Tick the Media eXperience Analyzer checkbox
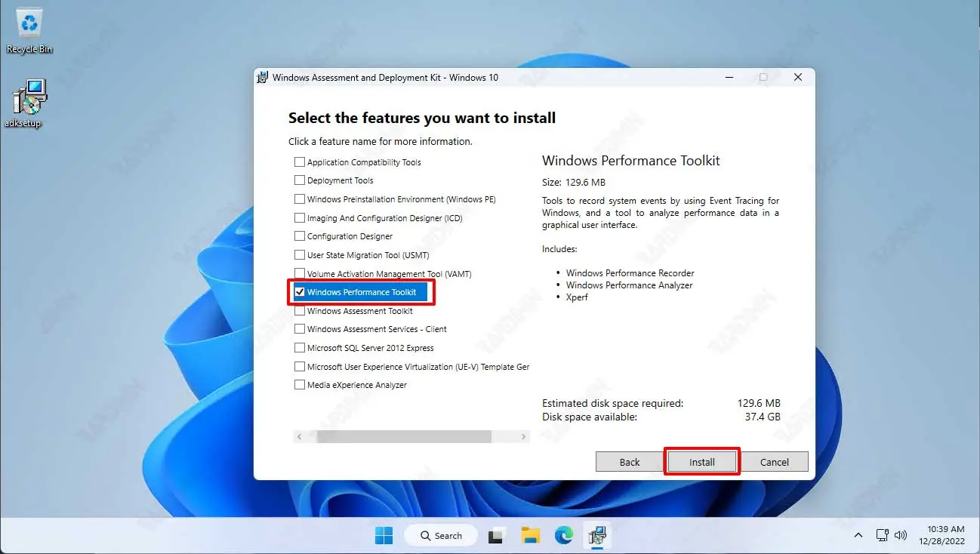 (x=300, y=385)
